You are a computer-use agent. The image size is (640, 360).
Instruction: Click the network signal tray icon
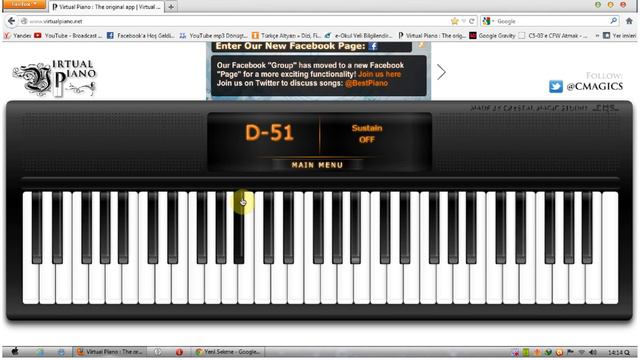[582, 352]
